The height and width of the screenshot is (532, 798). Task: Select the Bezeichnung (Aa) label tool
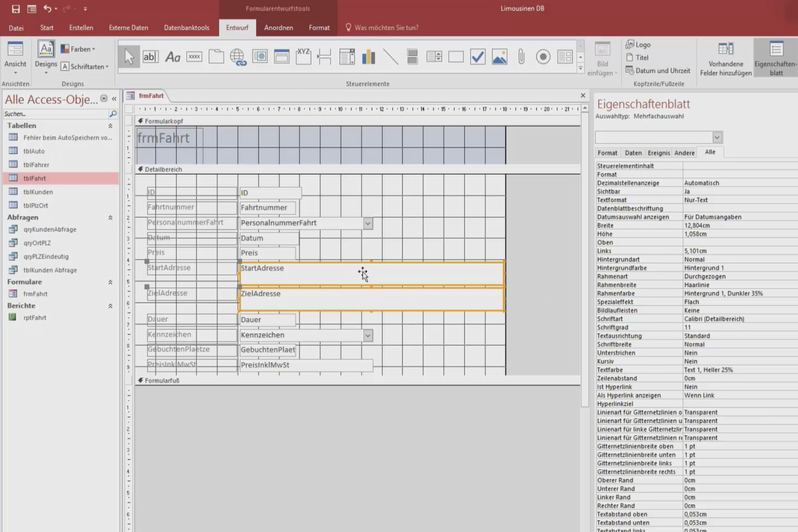[173, 57]
